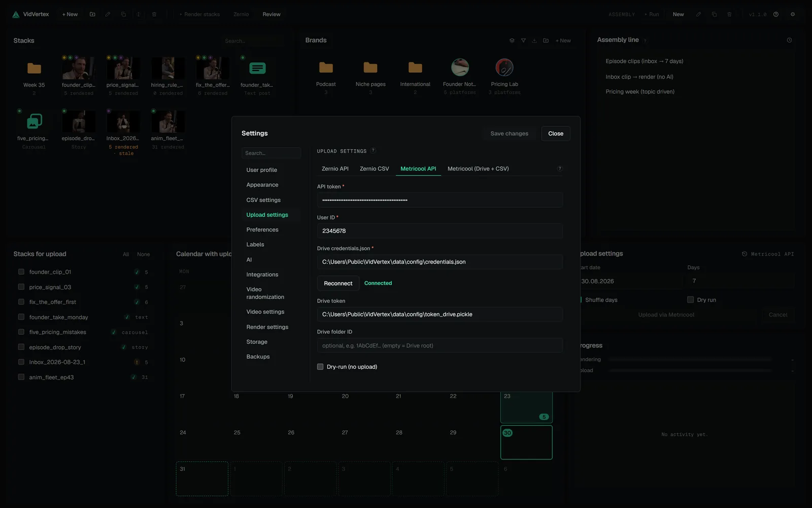
Task: Click the help icon at the right of the upload tabs
Action: tap(560, 169)
